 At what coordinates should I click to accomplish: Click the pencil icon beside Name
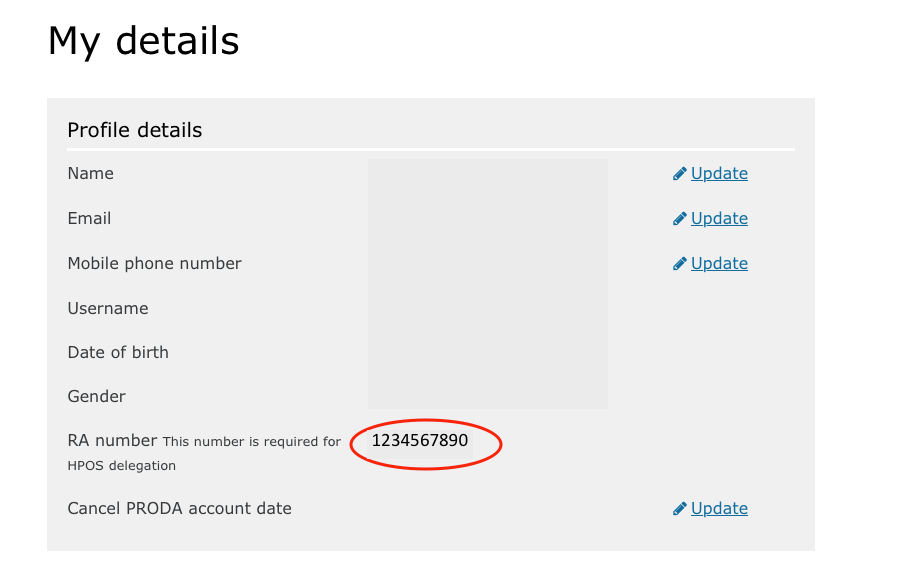(x=680, y=173)
